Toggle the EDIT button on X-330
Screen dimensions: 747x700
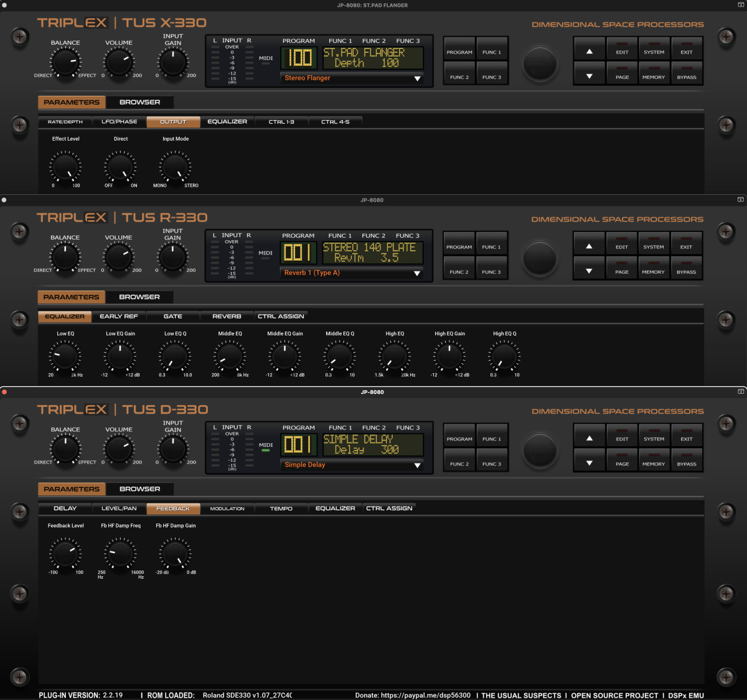(622, 49)
